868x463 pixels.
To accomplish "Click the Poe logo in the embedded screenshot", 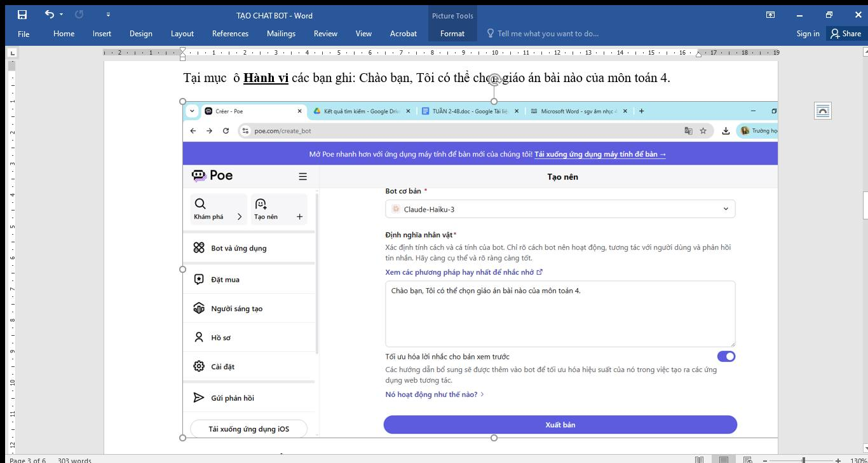I will click(212, 176).
